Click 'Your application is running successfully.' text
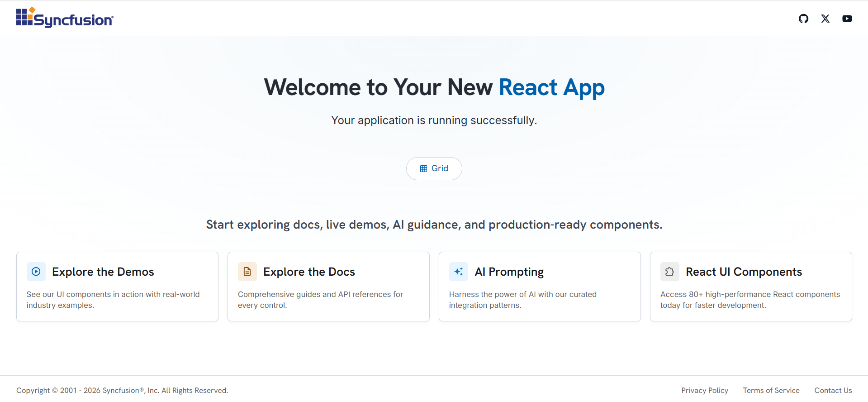Screen dimensions: 868x402 click(x=434, y=120)
